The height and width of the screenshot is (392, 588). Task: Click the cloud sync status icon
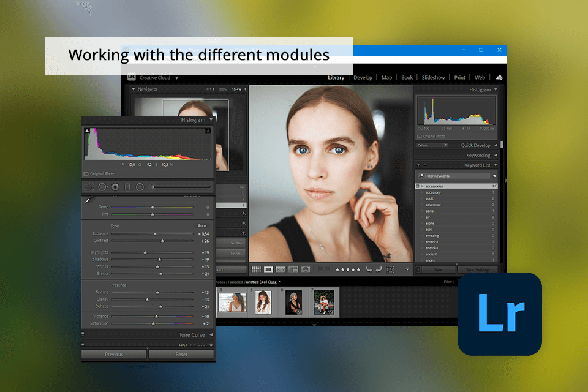click(499, 77)
